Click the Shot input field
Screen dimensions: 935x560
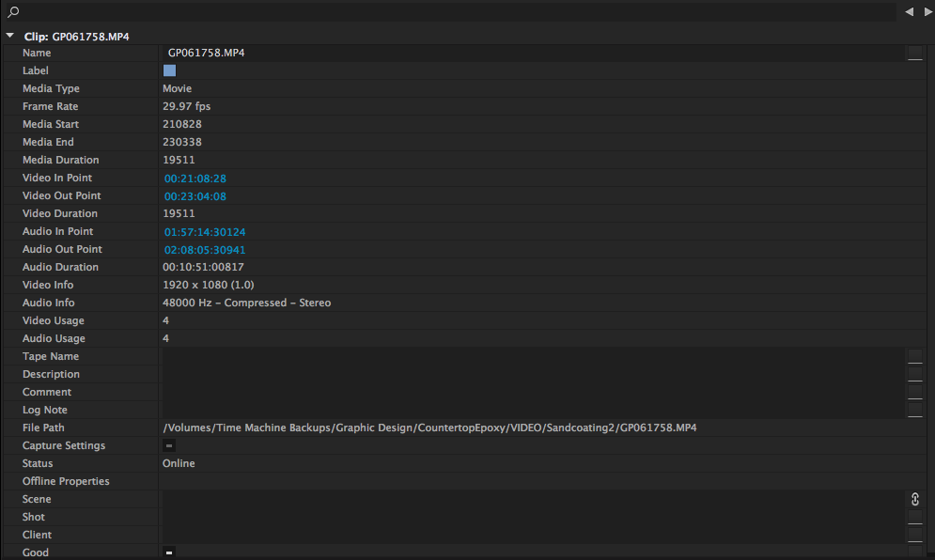533,517
